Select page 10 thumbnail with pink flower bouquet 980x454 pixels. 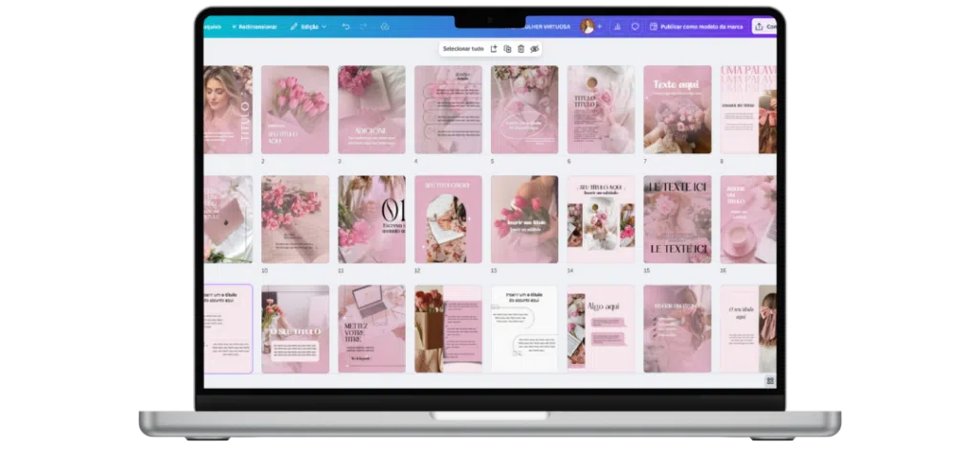[295, 219]
